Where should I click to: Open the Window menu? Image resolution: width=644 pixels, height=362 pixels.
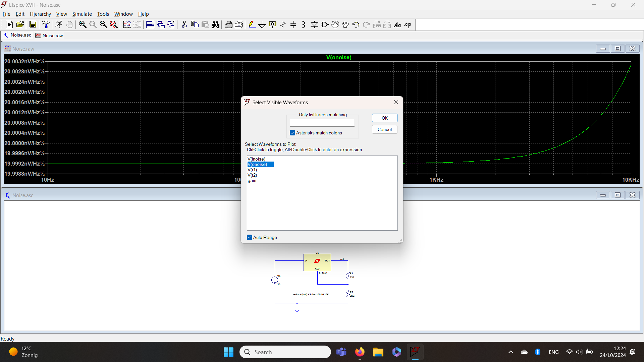(123, 14)
